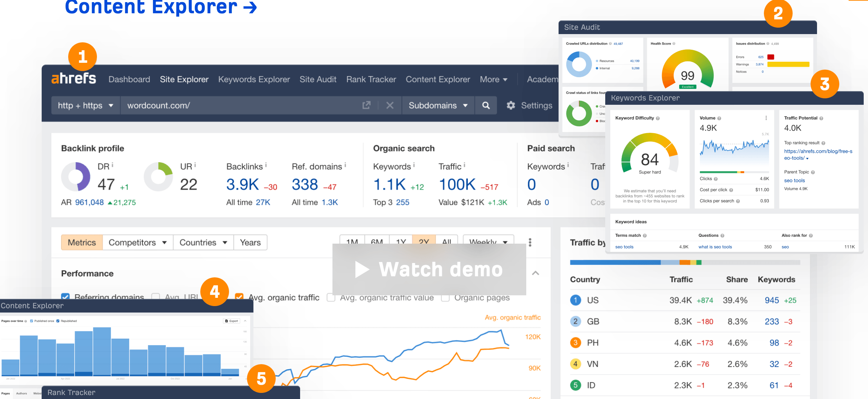
Task: Toggle Avg. organic traffic checkbox
Action: 239,296
